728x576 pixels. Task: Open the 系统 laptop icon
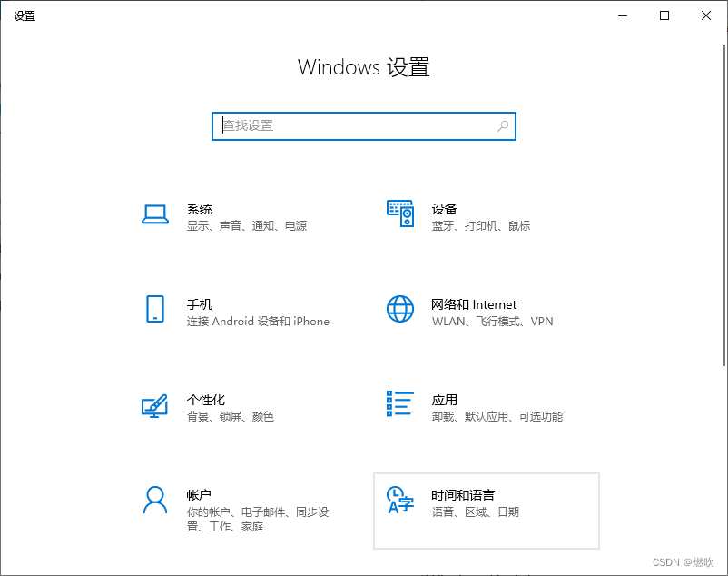(155, 214)
